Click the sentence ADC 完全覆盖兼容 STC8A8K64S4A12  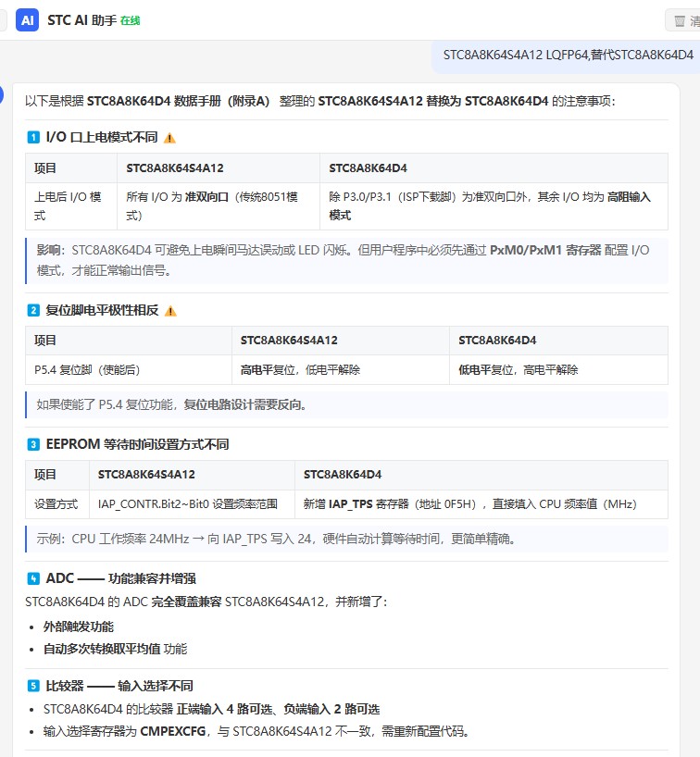pos(206,602)
